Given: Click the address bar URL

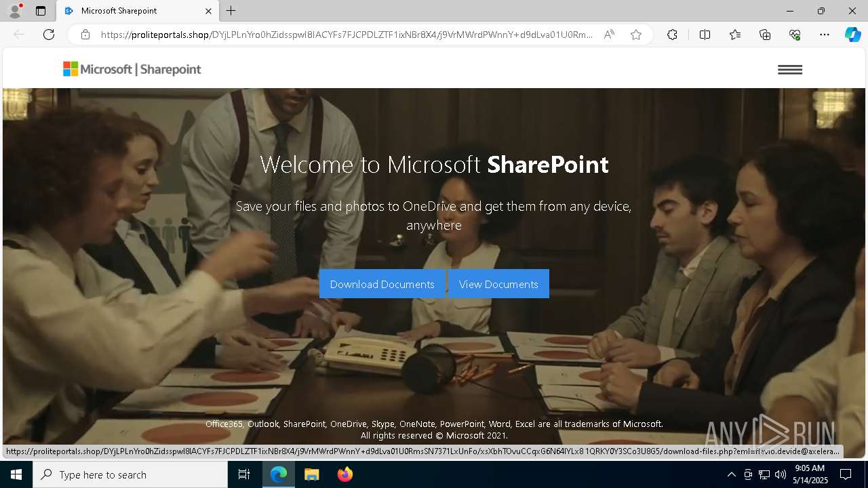Looking at the screenshot, I should (347, 35).
